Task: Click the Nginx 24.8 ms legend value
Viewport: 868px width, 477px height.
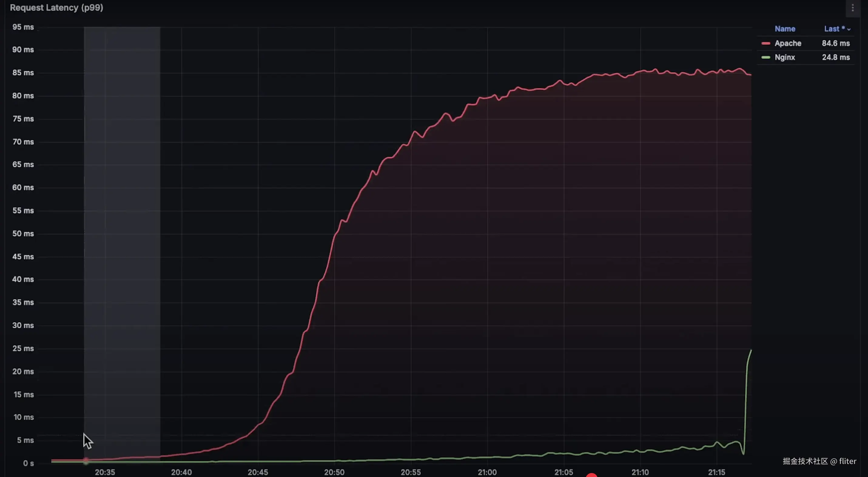Action: 835,58
